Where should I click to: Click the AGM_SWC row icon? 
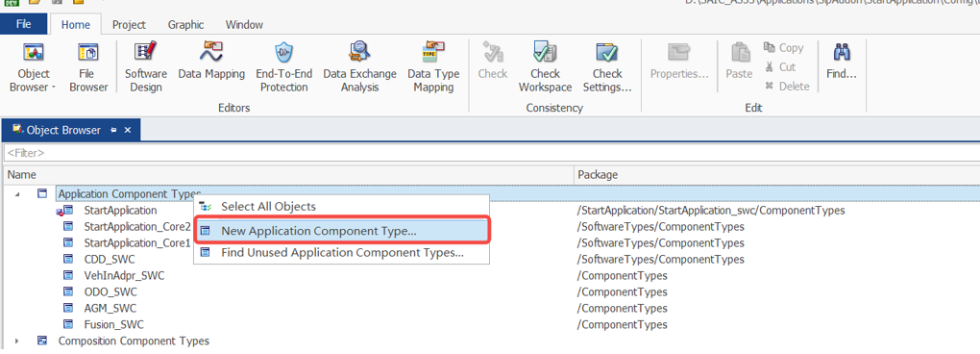click(68, 309)
